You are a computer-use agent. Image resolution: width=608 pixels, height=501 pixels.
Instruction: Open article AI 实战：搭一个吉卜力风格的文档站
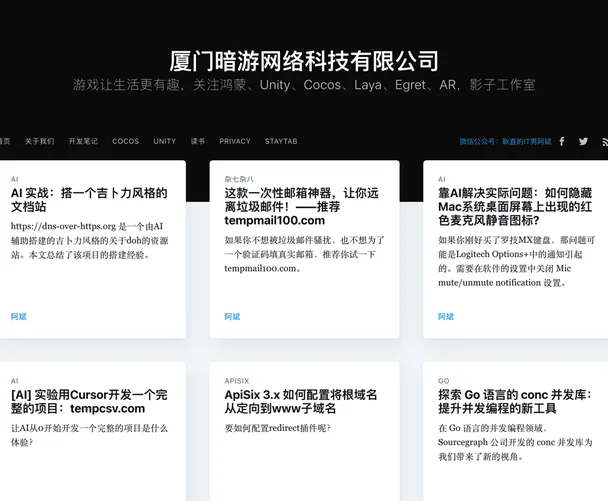pos(89,200)
